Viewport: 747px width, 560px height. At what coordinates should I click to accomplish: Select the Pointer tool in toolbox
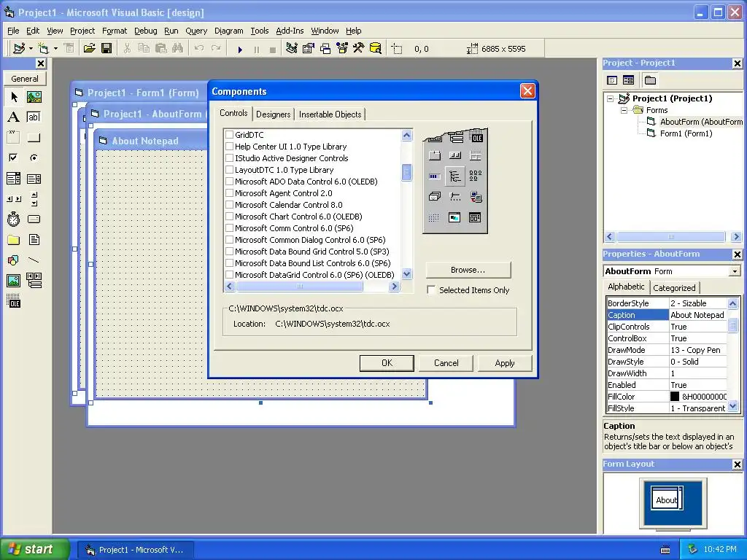click(x=14, y=97)
